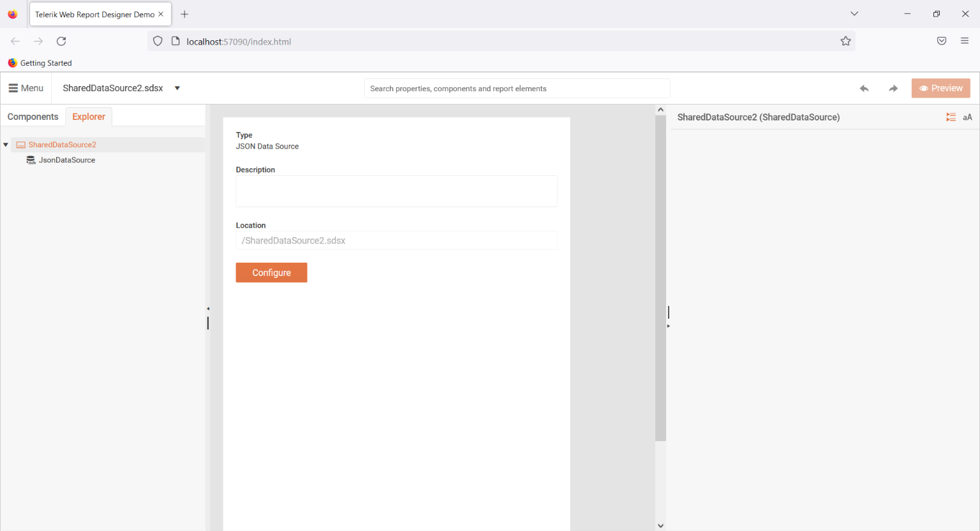
Task: Click the Undo arrow icon
Action: click(864, 89)
